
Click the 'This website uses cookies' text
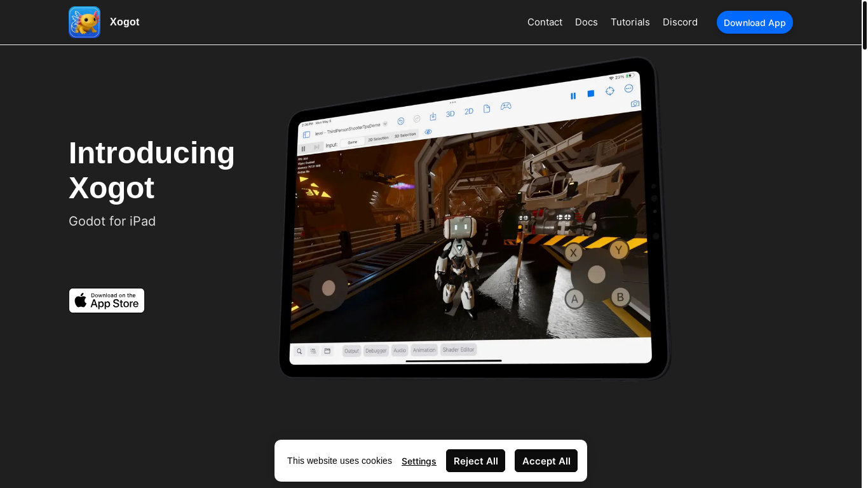click(x=339, y=461)
